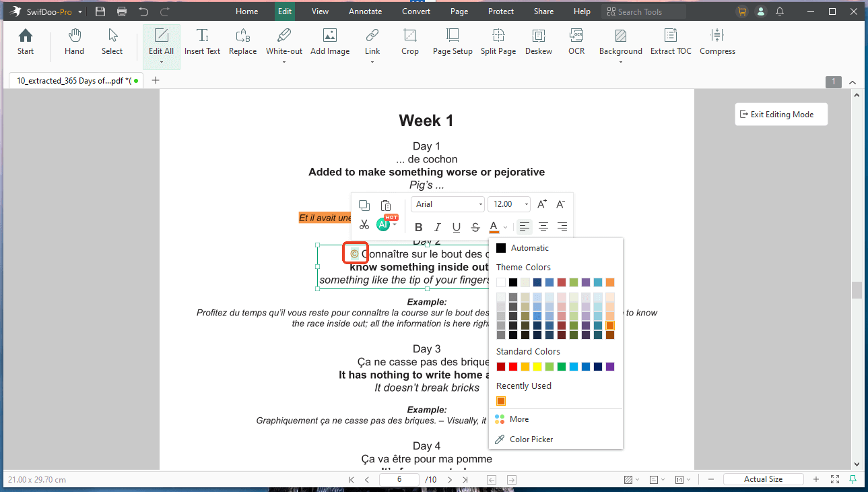The image size is (868, 492).
Task: Click Exit Editing Mode button
Action: [781, 115]
